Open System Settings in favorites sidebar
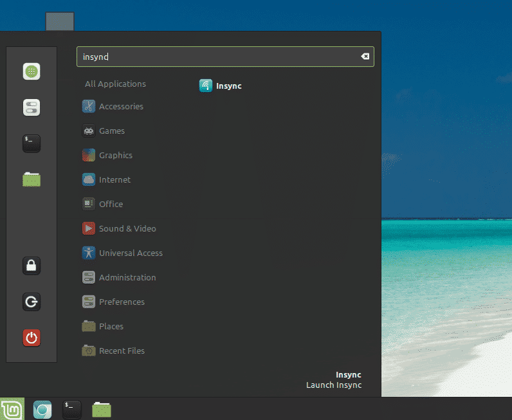Viewport: 512px width, 420px height. [32, 107]
